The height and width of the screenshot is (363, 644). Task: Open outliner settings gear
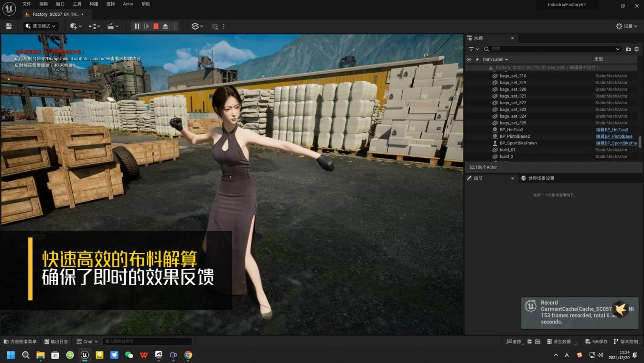[636, 49]
